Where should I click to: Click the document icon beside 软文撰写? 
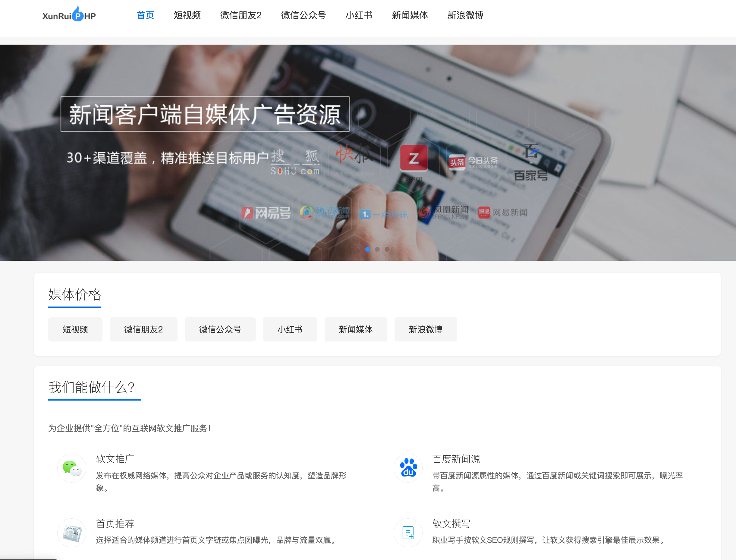(408, 532)
